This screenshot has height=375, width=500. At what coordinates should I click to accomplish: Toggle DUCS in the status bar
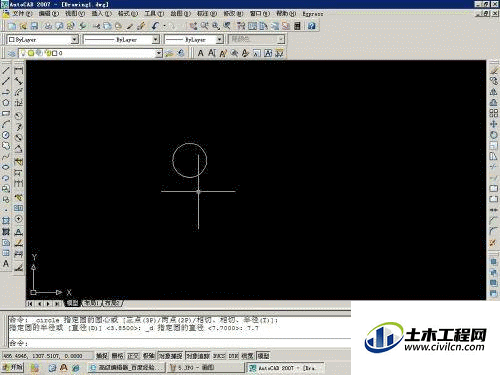219,356
